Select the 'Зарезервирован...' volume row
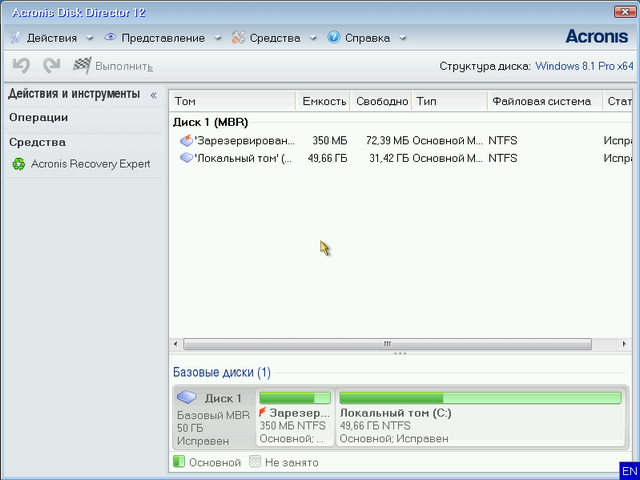The height and width of the screenshot is (480, 640). point(400,141)
